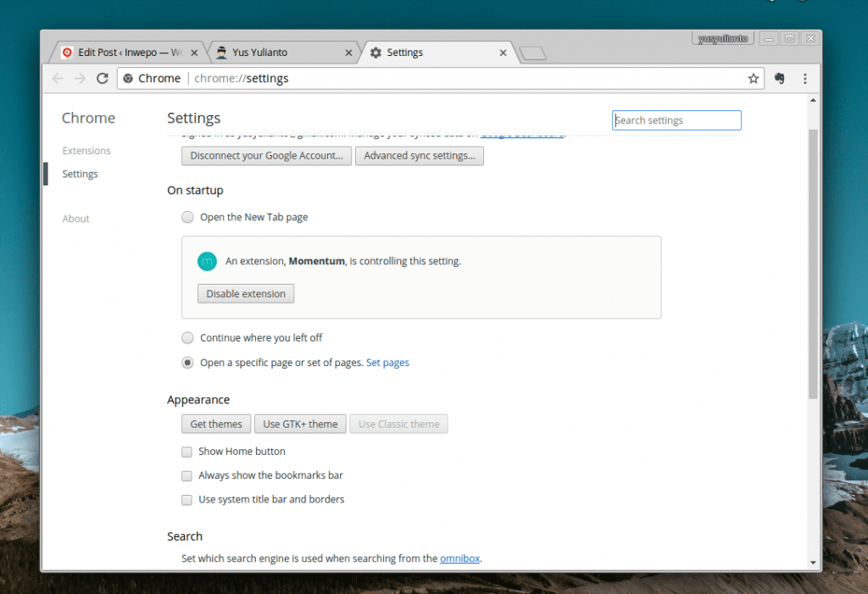This screenshot has width=868, height=594.
Task: Click the Disable extension button
Action: tap(246, 293)
